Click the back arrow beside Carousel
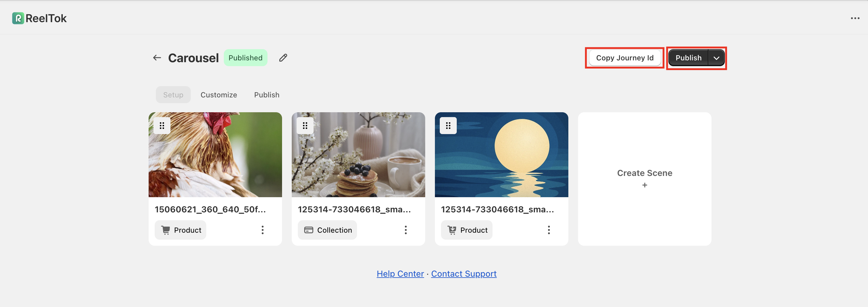868x307 pixels. [157, 58]
